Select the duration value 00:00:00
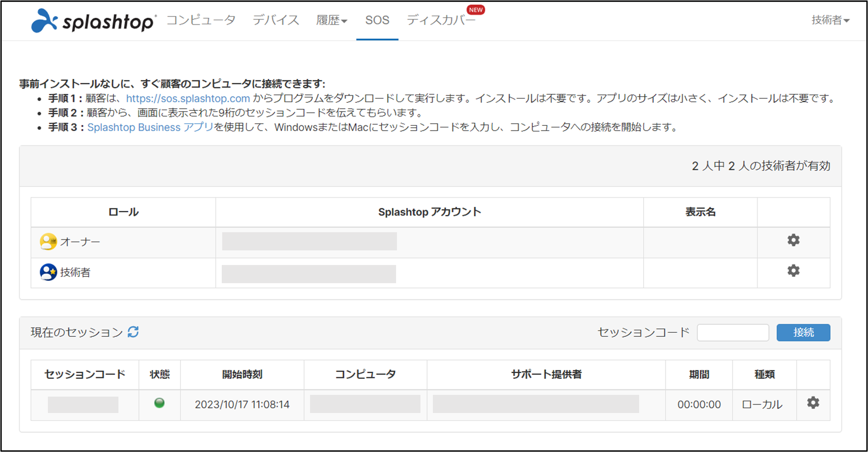Screen dimensions: 868x452 [699, 405]
